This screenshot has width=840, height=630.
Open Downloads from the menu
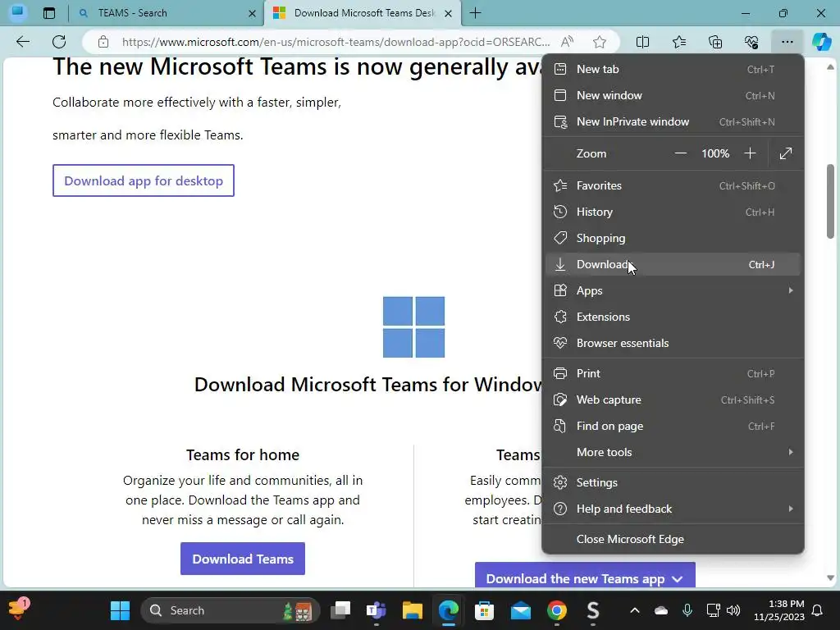pos(673,264)
